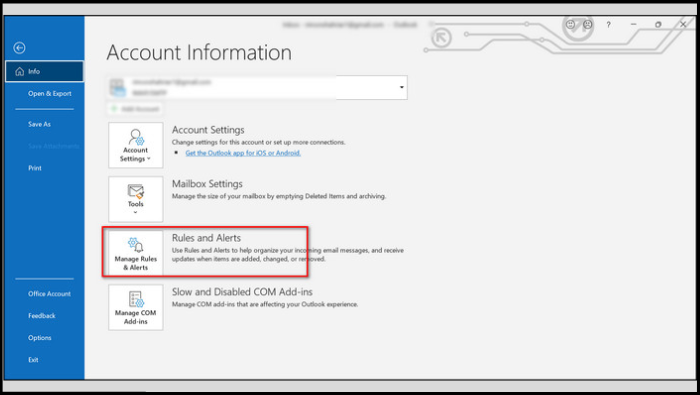Open the Print page

click(x=35, y=168)
